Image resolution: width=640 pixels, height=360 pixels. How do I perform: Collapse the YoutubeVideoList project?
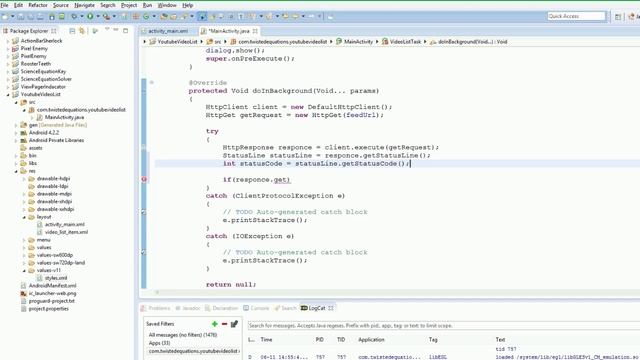8,95
